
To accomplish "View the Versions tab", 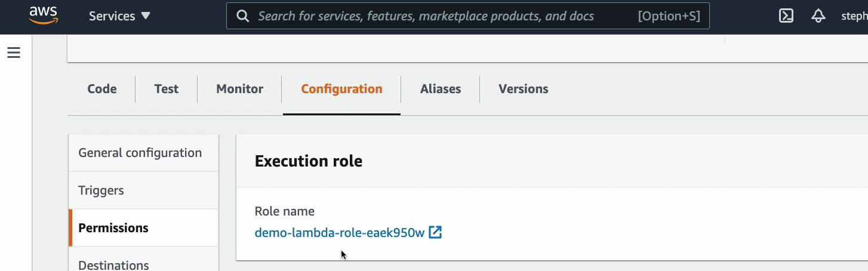I will click(x=524, y=89).
